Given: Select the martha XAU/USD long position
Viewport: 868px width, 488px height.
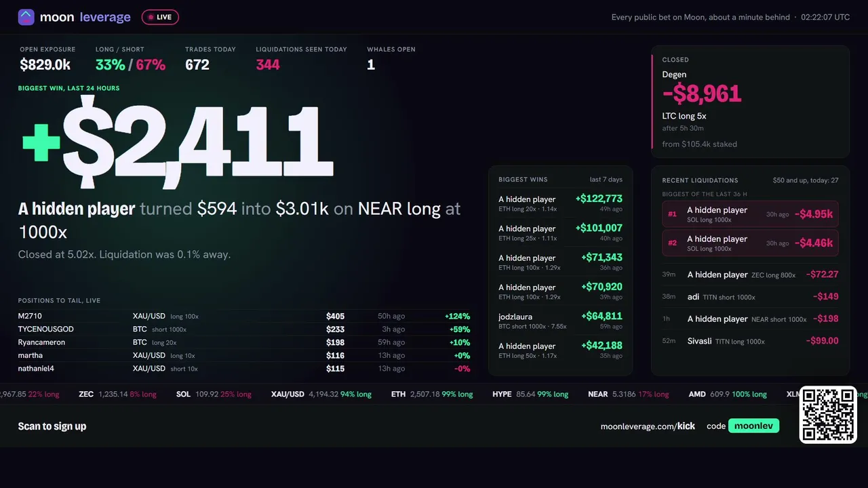Looking at the screenshot, I should (244, 355).
